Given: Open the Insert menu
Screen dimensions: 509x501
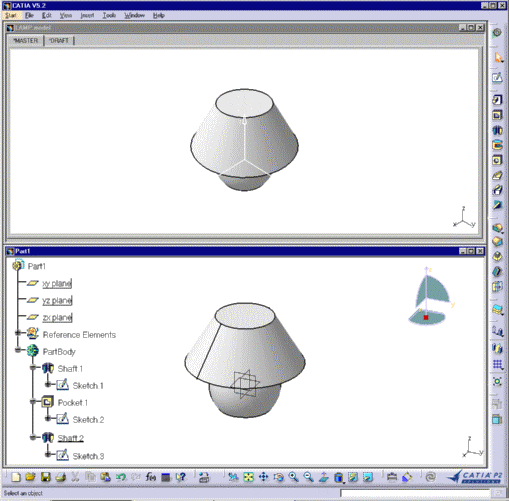Looking at the screenshot, I should (87, 15).
